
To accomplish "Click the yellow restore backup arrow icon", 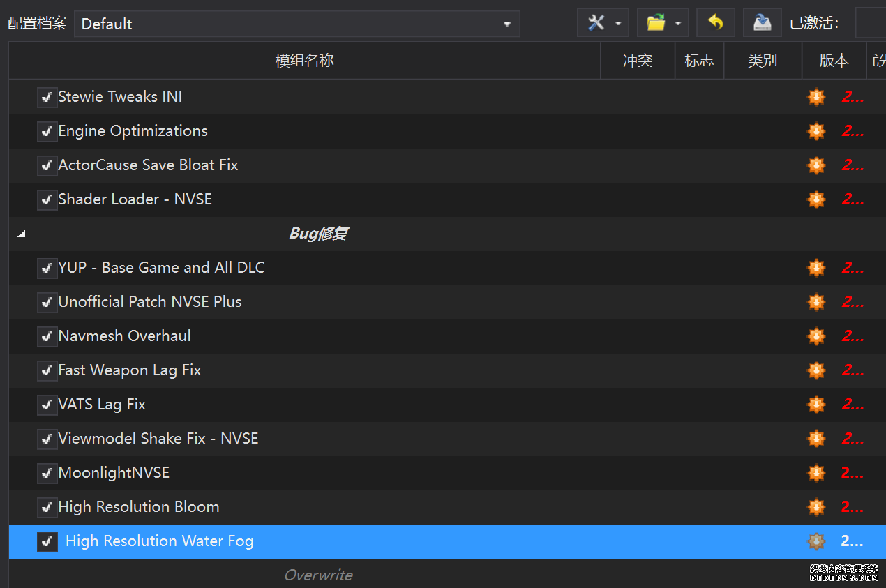I will pyautogui.click(x=715, y=23).
